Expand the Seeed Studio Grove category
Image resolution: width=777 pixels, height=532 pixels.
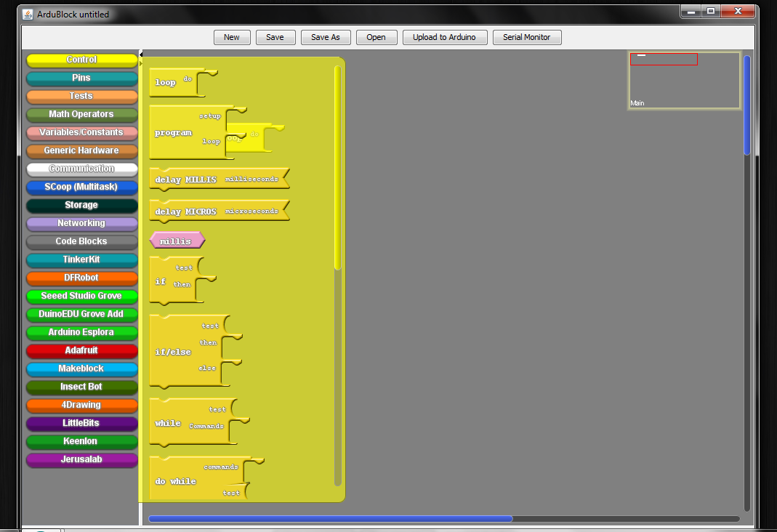(x=81, y=296)
